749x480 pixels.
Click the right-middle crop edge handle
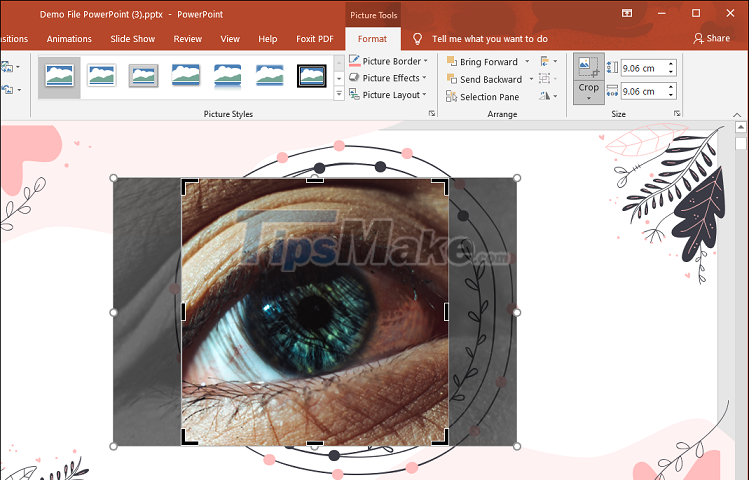click(446, 312)
